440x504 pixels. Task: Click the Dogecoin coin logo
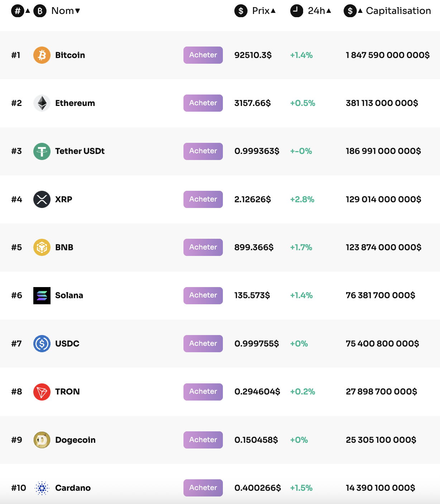pyautogui.click(x=42, y=440)
